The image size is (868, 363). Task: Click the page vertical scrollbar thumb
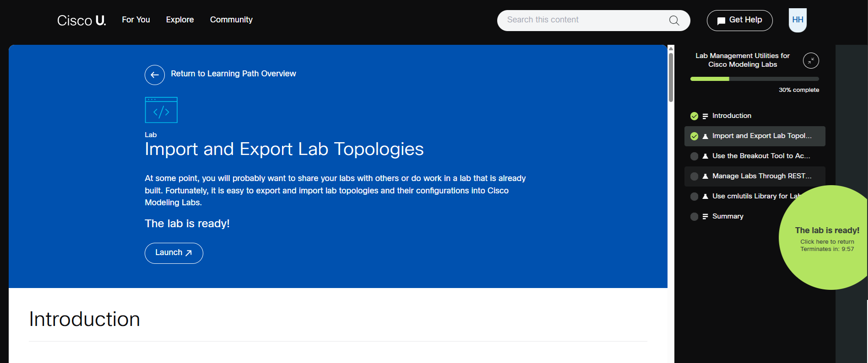[x=671, y=77]
